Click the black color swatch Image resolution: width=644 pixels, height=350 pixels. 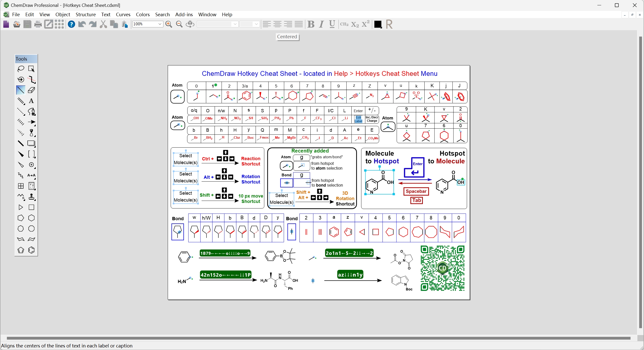[377, 24]
